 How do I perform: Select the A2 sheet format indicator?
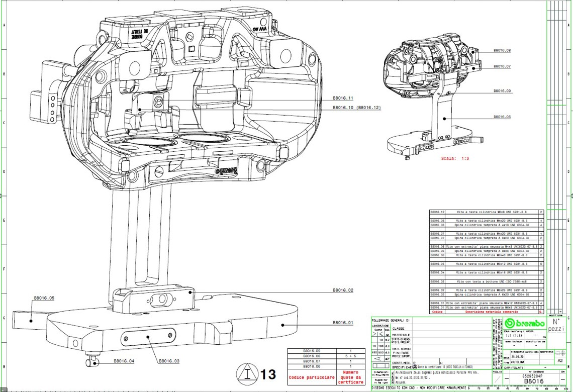tap(560, 360)
